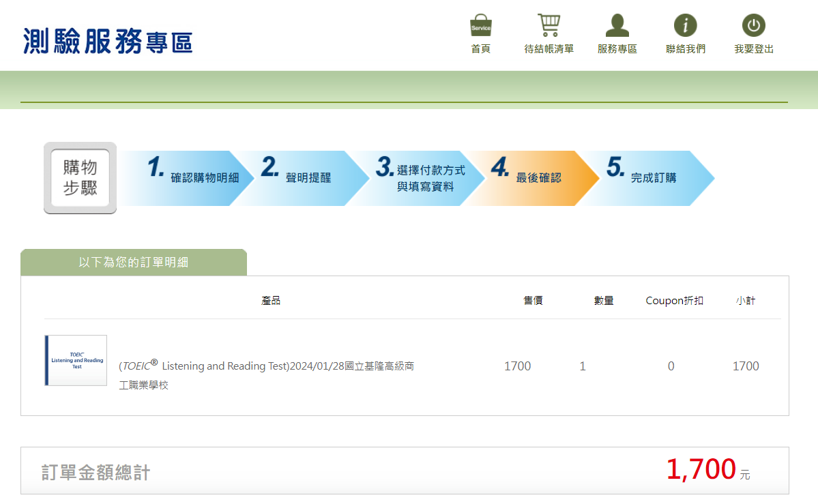Click the info icon for 聯絡我們
Screen dimensions: 818x504
click(x=685, y=25)
